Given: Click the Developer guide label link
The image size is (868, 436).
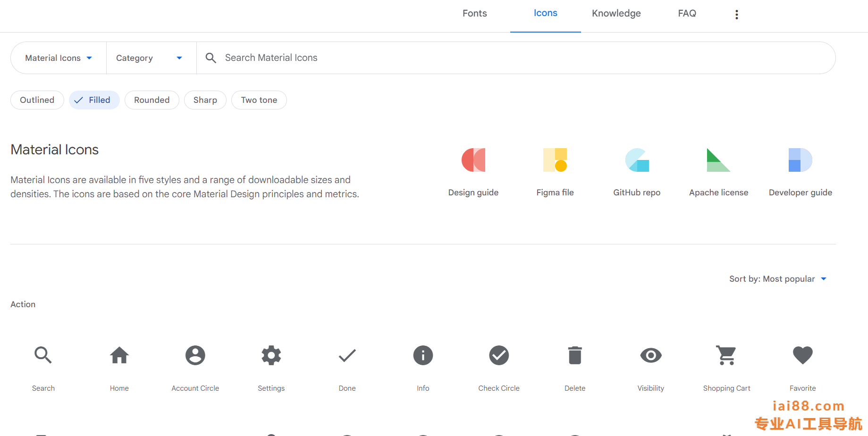Looking at the screenshot, I should pos(801,193).
